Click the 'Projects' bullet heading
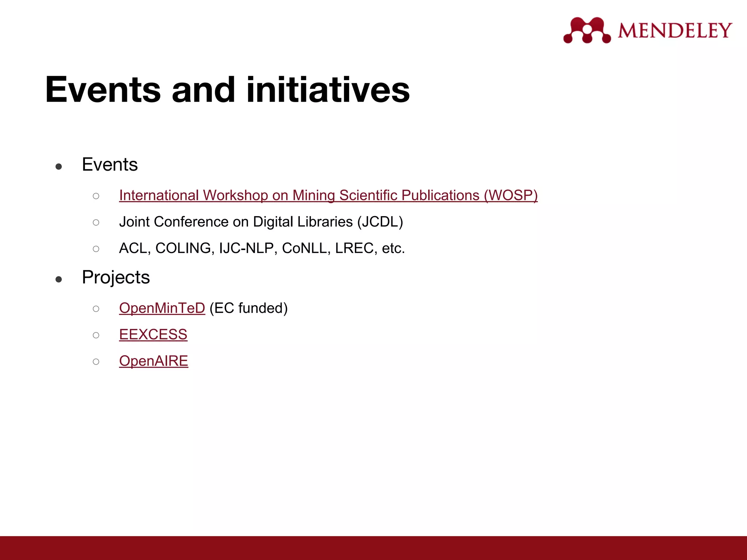 [x=116, y=277]
